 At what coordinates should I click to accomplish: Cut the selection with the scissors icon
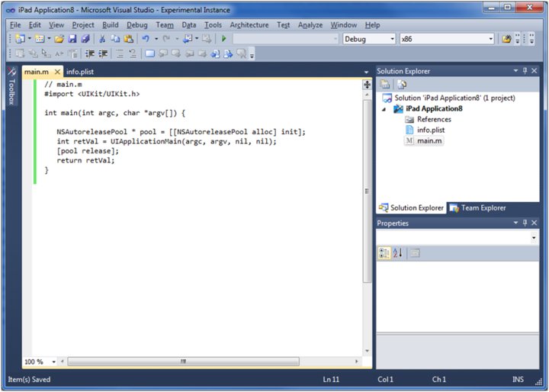[x=102, y=39]
